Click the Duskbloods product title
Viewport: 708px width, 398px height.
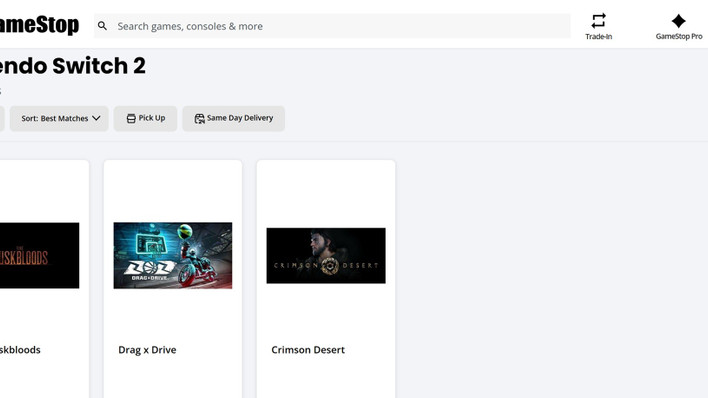[20, 350]
